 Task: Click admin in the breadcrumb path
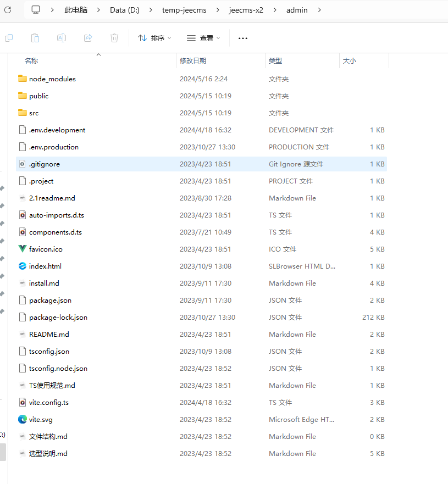pos(297,10)
